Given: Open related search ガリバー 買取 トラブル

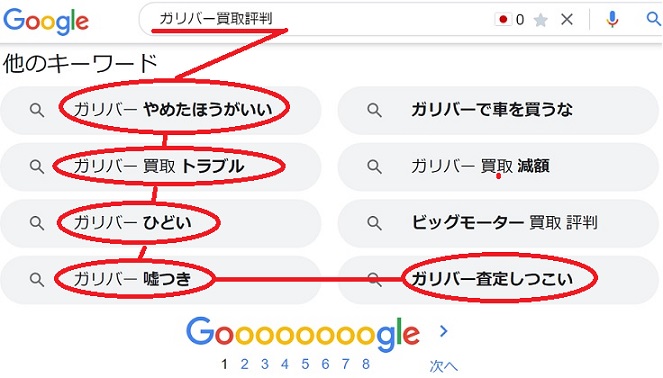Looking at the screenshot, I should [160, 166].
